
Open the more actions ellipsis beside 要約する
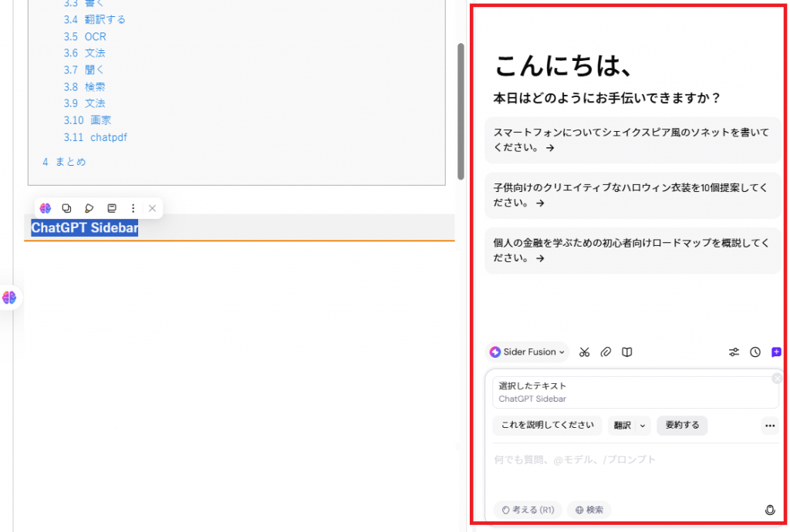point(769,426)
